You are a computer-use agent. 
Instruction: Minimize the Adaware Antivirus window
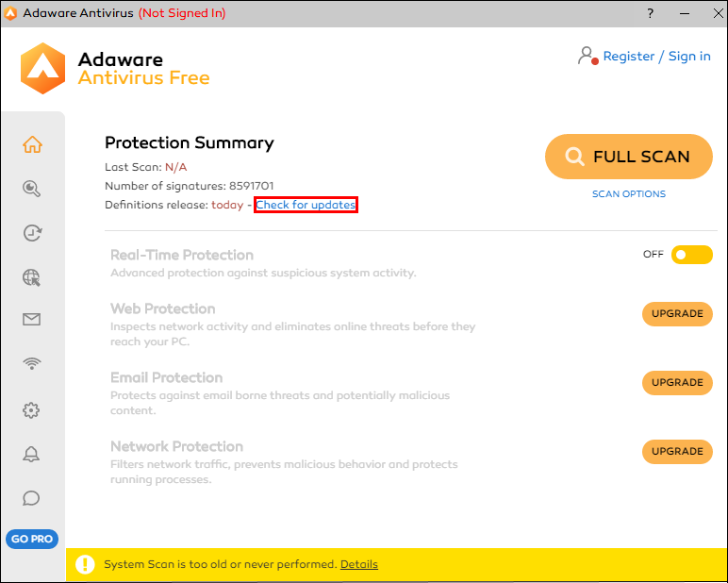pyautogui.click(x=685, y=13)
